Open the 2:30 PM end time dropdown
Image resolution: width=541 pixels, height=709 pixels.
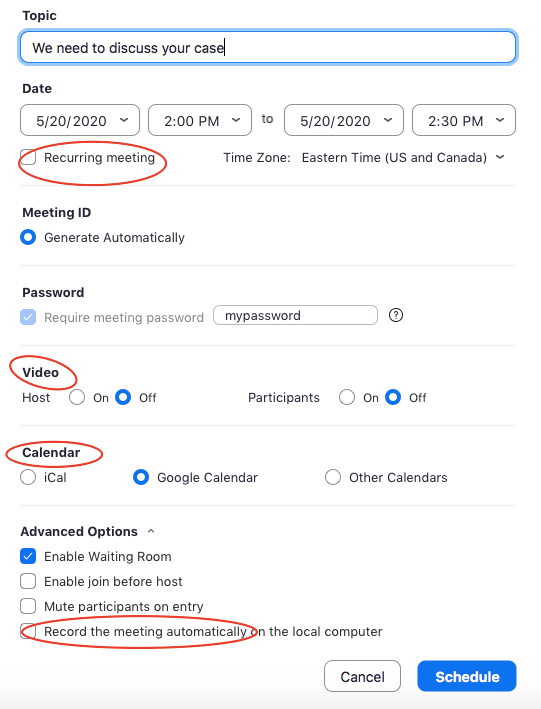[464, 120]
